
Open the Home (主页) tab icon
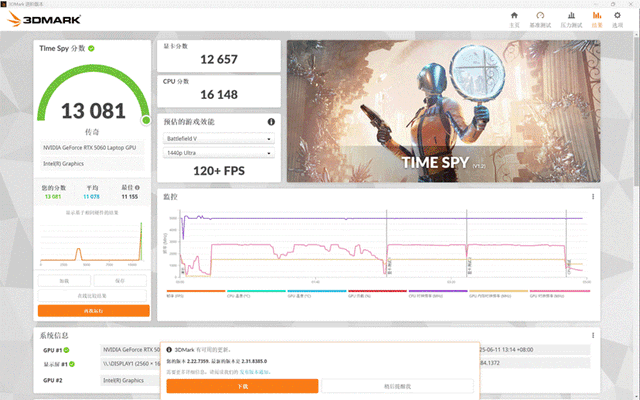coord(514,16)
